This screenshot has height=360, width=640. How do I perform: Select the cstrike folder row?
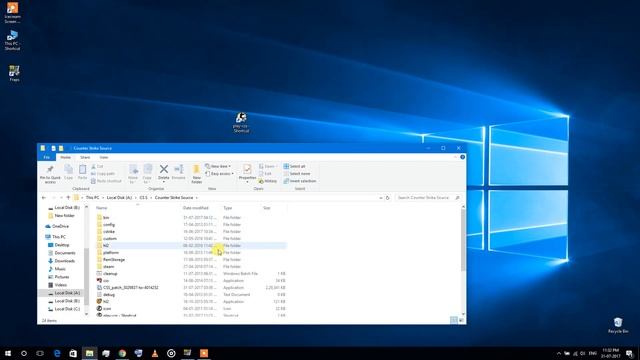pos(191,231)
